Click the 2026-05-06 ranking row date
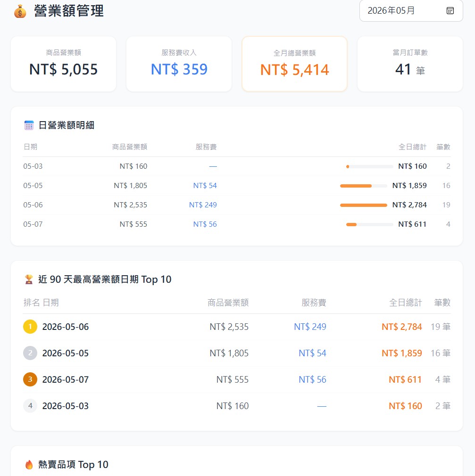The image size is (475, 476). point(66,327)
